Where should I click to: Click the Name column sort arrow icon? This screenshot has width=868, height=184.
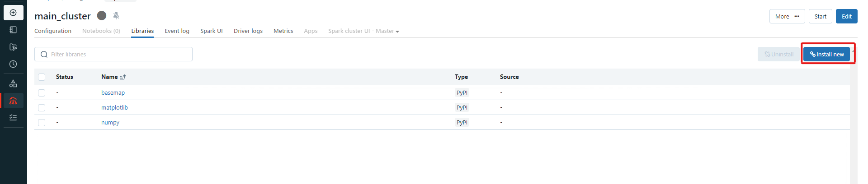coord(123,77)
